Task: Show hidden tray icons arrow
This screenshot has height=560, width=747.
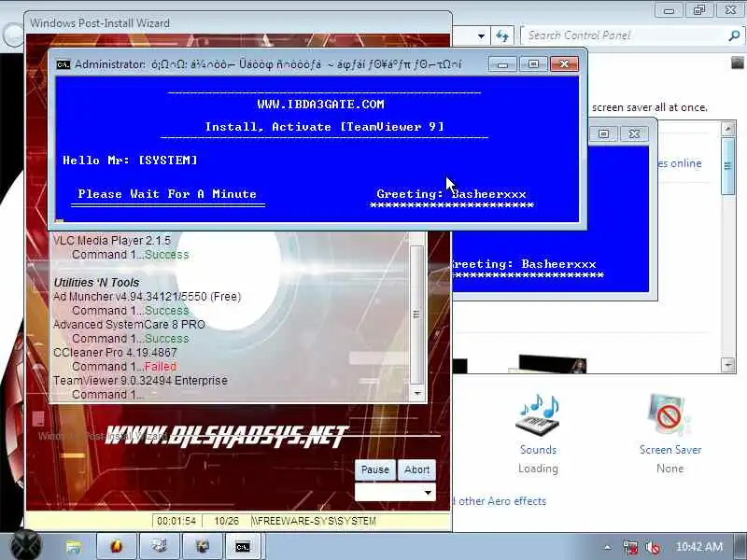Action: pyautogui.click(x=608, y=547)
